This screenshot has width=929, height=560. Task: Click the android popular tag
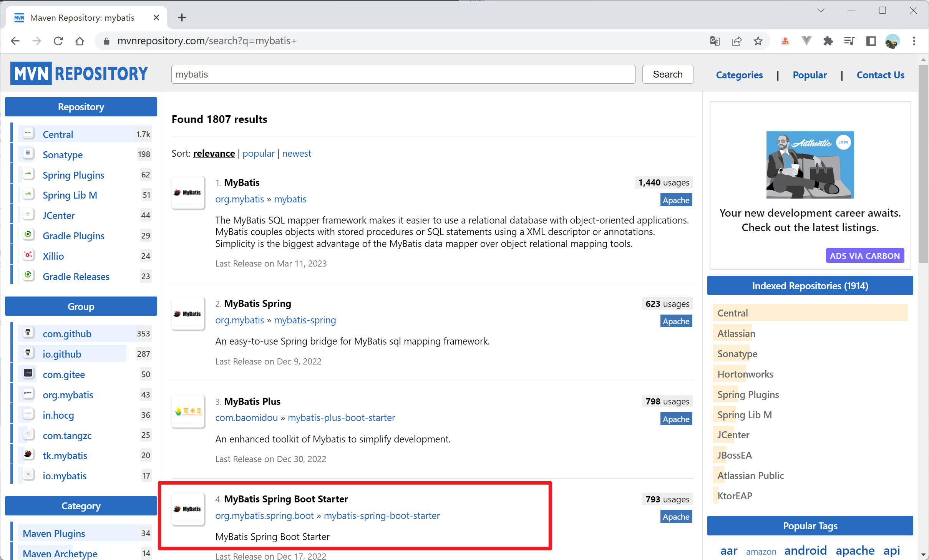click(x=805, y=550)
